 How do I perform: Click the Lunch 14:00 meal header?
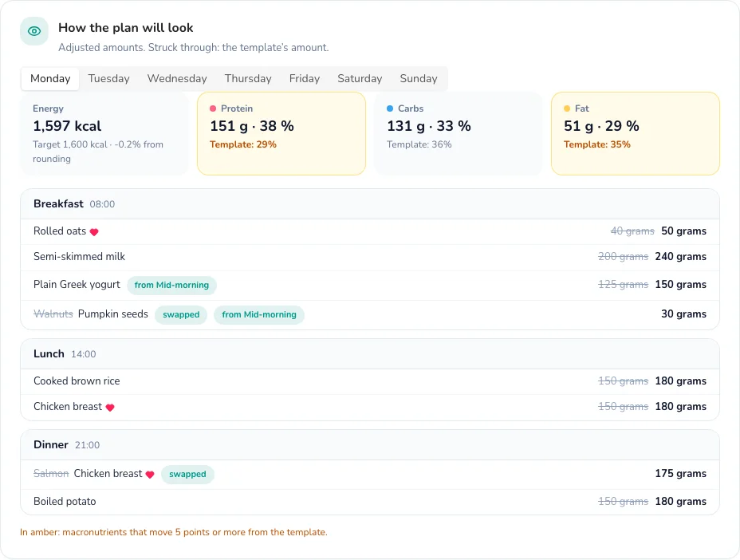370,354
